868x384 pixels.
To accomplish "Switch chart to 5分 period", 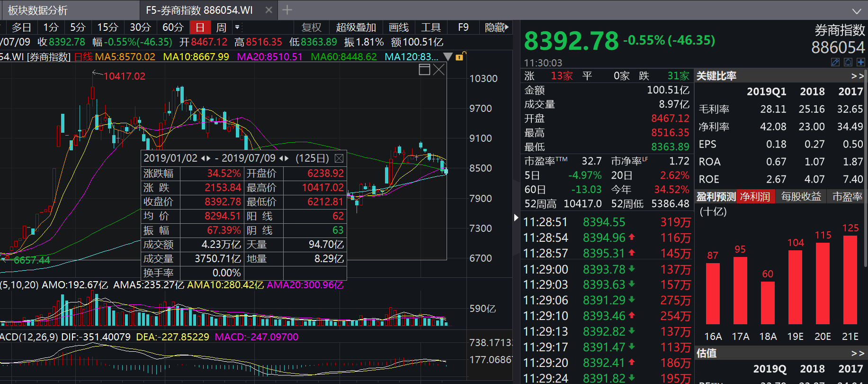I will (x=78, y=27).
